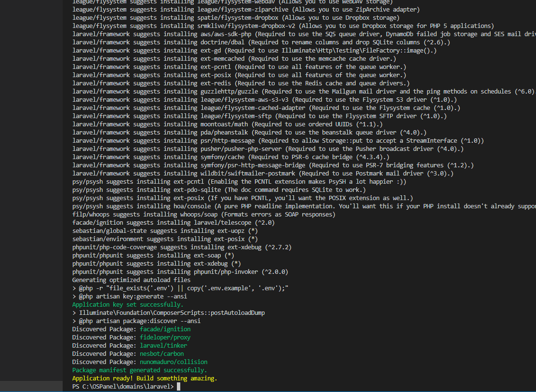
Task: Select the discovered package "fideloper/proxy"
Action: click(x=165, y=337)
